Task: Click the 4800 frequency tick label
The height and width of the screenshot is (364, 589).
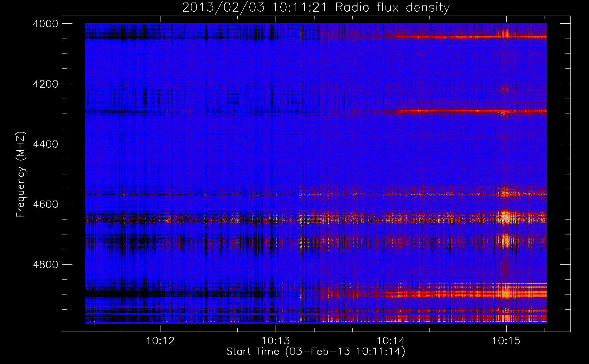Action: 46,265
